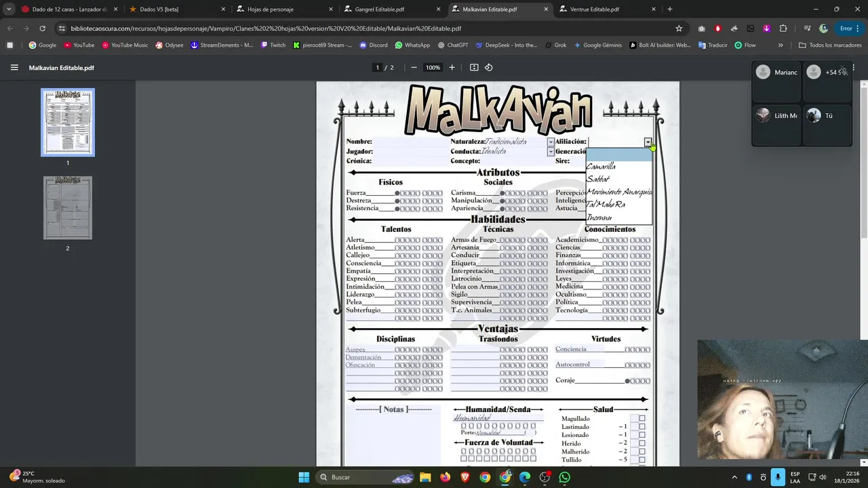Open browser extensions puzzle icon
This screenshot has width=868, height=488.
[783, 28]
